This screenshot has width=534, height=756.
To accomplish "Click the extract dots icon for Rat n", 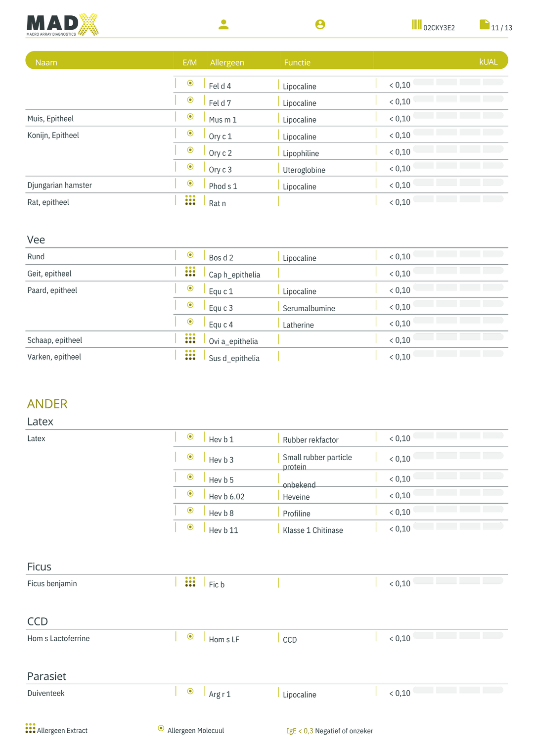I will (x=190, y=200).
